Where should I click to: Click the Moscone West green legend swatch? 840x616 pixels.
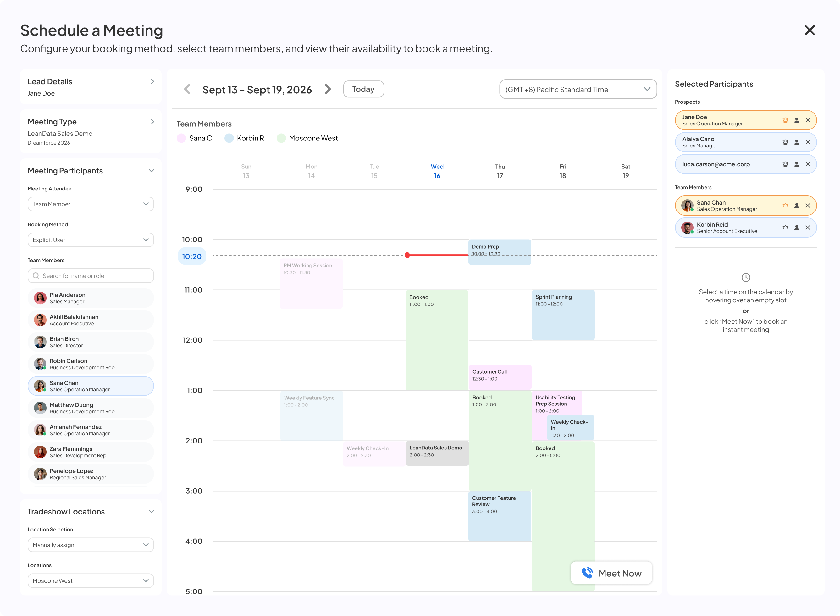[x=281, y=138]
